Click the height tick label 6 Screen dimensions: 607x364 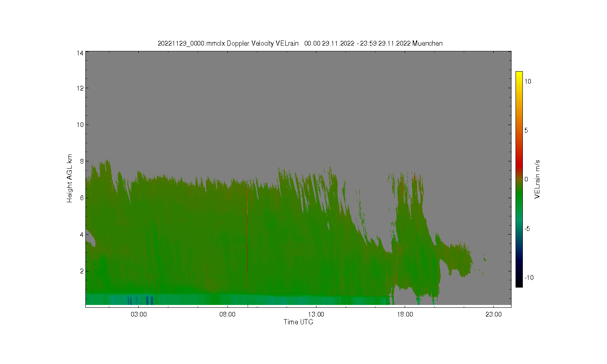pyautogui.click(x=82, y=198)
